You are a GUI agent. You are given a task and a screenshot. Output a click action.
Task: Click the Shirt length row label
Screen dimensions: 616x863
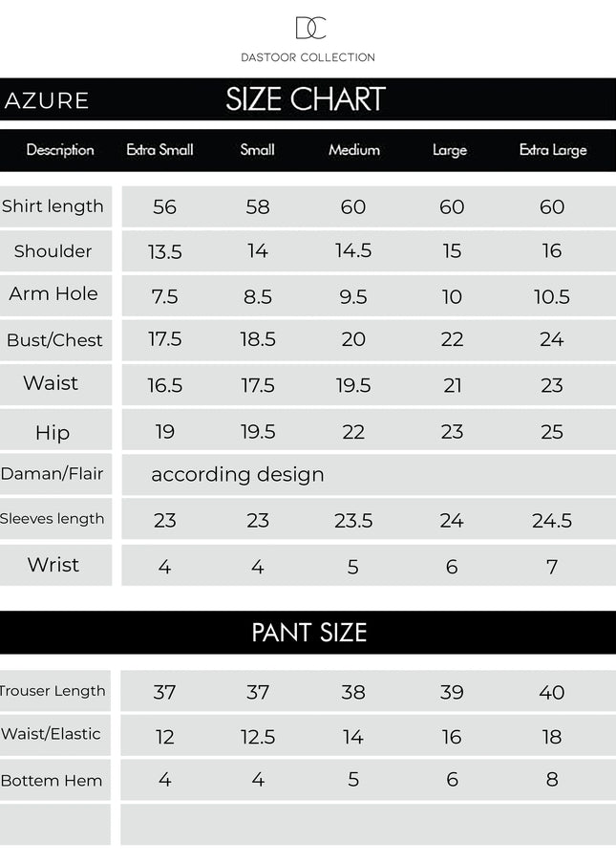(53, 206)
